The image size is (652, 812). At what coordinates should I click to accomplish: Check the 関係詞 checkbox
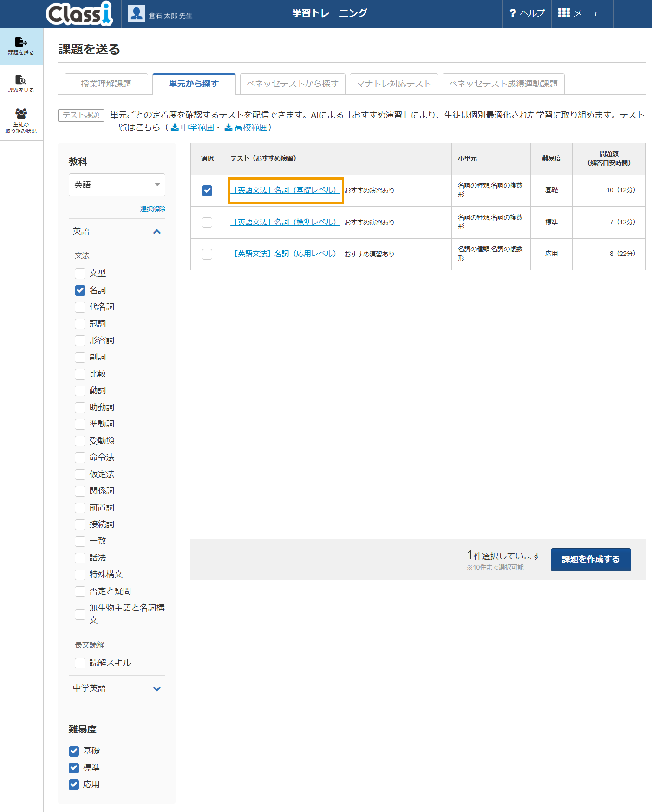pos(80,491)
